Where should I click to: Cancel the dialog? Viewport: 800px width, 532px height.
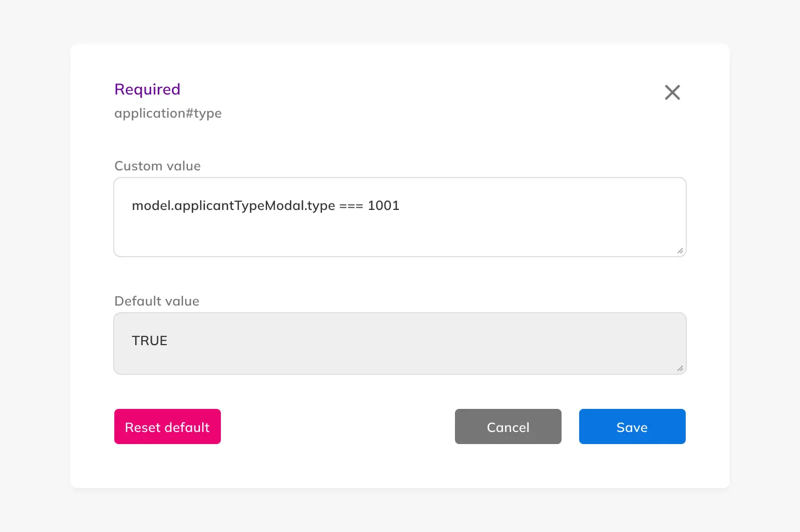coord(508,426)
